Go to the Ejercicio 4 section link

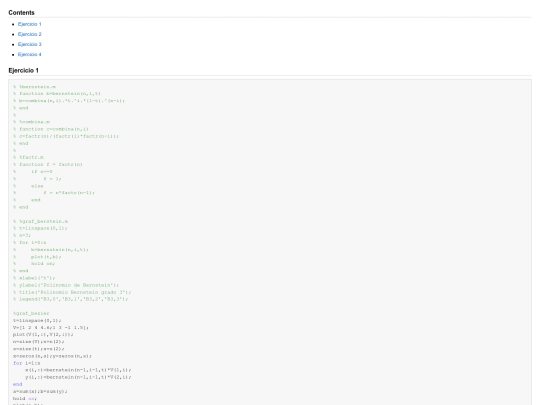click(x=30, y=54)
